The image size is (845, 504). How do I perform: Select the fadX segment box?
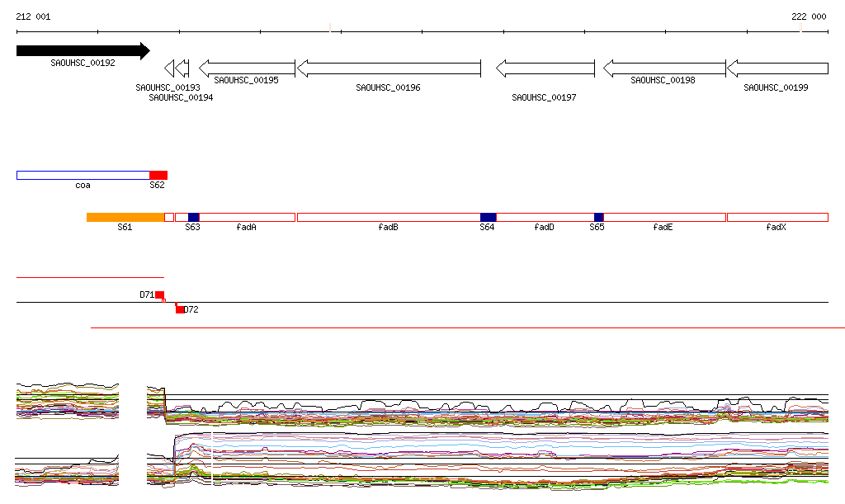(x=777, y=217)
